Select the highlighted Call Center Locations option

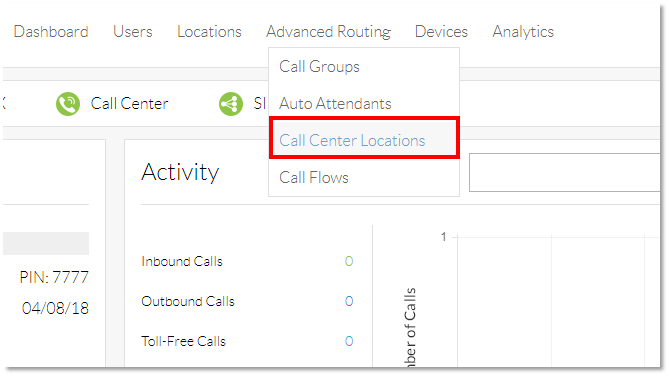click(364, 138)
